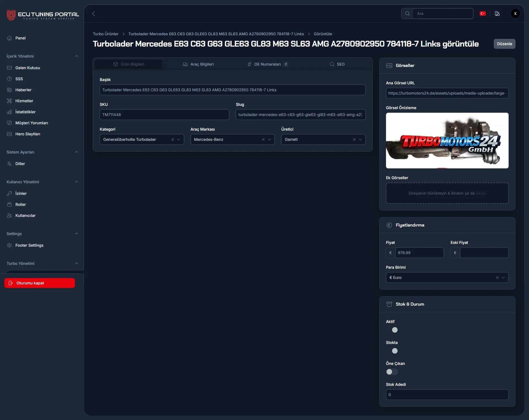Expand the Para Birimi Euro dropdown
This screenshot has height=420, width=529.
pyautogui.click(x=503, y=278)
